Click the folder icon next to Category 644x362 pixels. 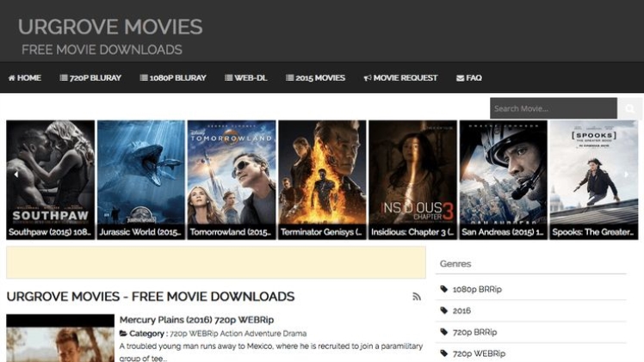click(x=123, y=334)
